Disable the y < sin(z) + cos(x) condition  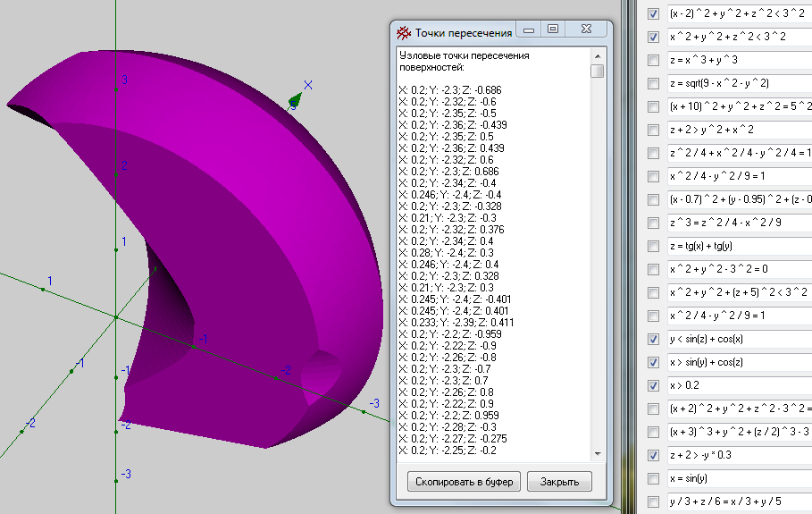pos(653,340)
